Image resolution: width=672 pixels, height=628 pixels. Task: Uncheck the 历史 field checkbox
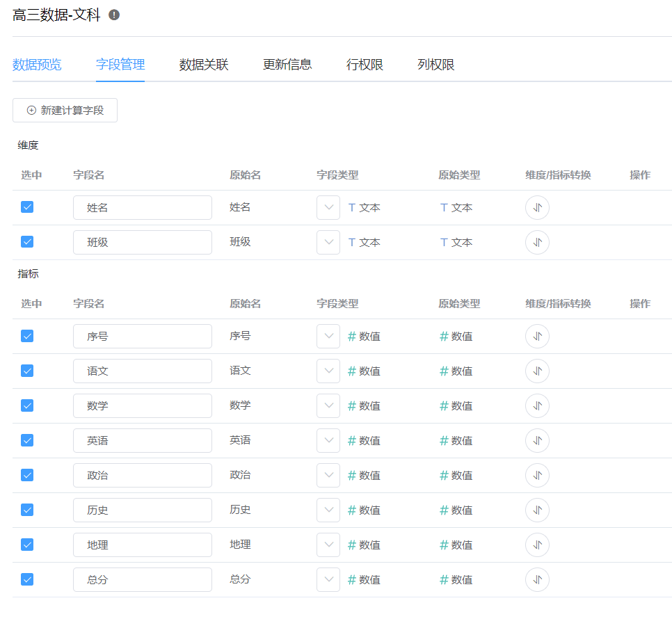(27, 510)
